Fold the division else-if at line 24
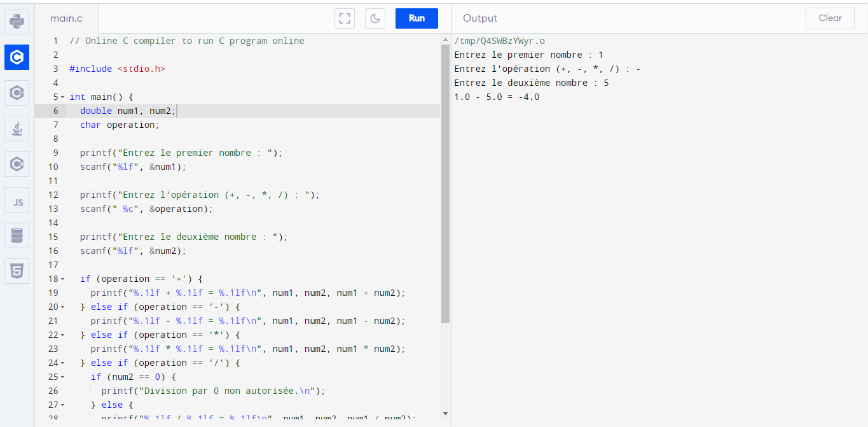This screenshot has width=868, height=427. point(62,363)
